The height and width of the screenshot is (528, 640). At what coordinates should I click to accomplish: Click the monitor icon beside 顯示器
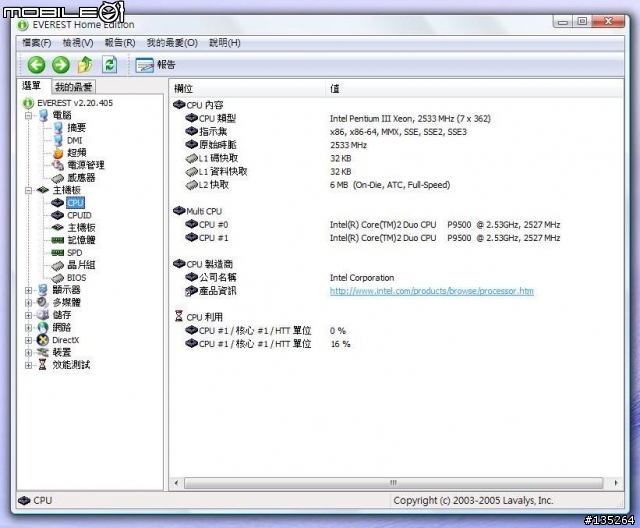[43, 290]
